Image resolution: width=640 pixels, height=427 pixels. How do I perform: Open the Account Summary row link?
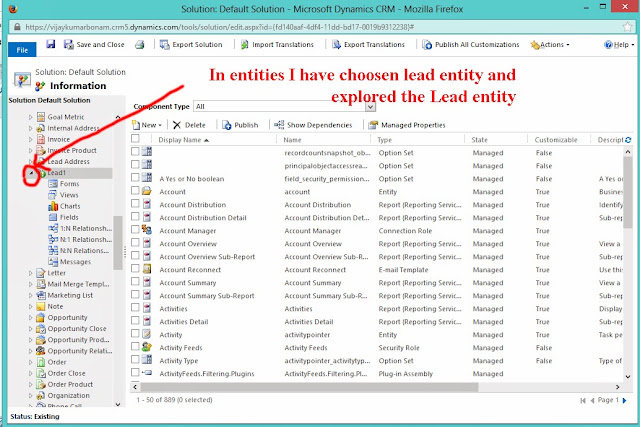(x=188, y=282)
